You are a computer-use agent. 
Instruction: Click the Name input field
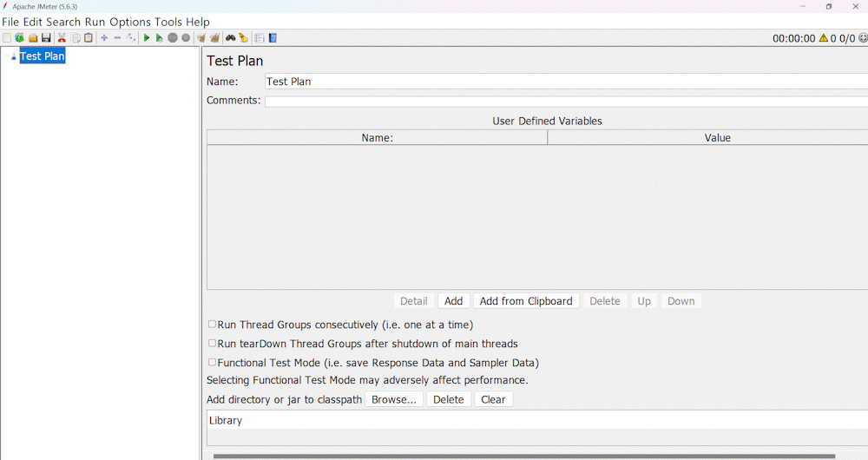click(x=566, y=82)
